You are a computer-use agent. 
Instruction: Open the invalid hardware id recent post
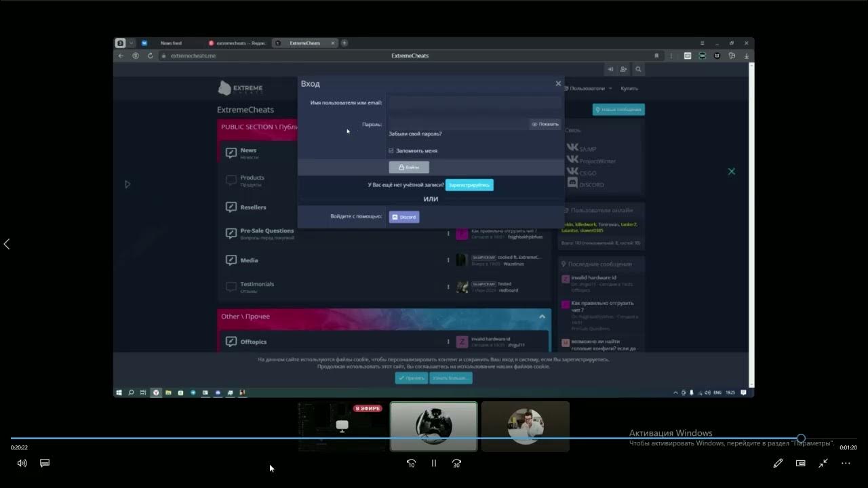tap(593, 277)
